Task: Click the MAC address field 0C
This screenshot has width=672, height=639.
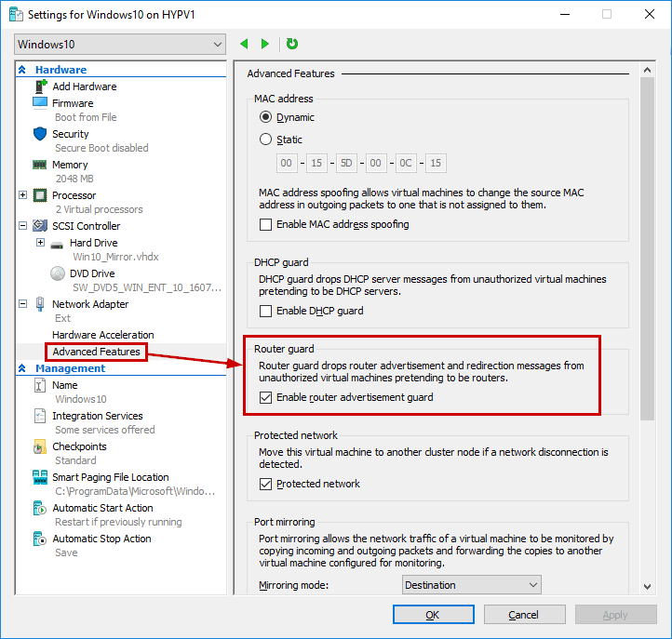Action: 406,163
